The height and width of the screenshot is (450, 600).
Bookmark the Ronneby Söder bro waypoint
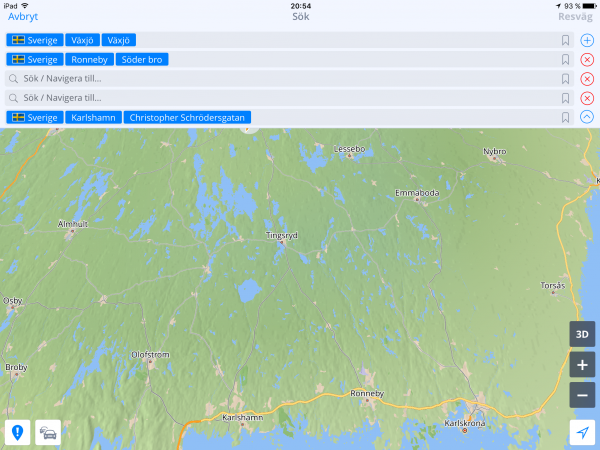[565, 59]
